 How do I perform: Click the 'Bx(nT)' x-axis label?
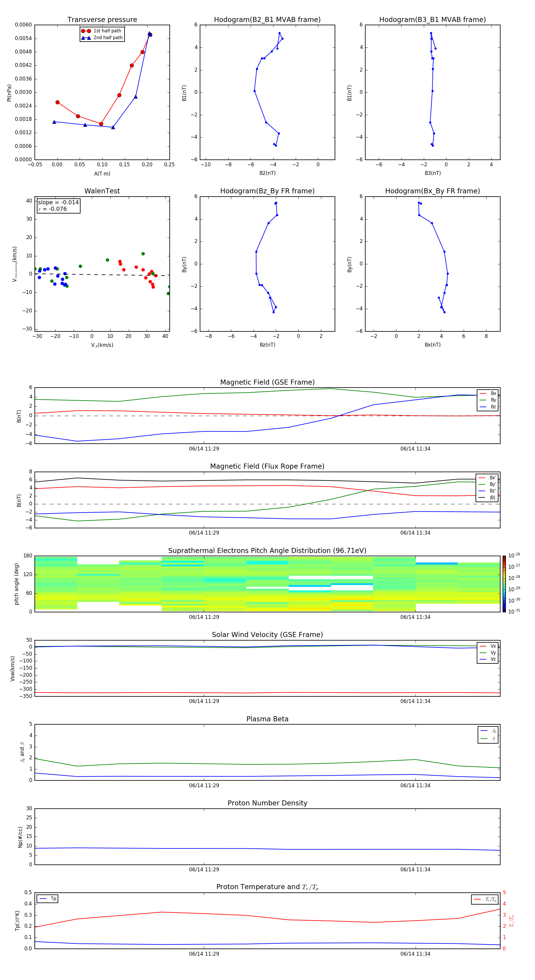pyautogui.click(x=432, y=345)
